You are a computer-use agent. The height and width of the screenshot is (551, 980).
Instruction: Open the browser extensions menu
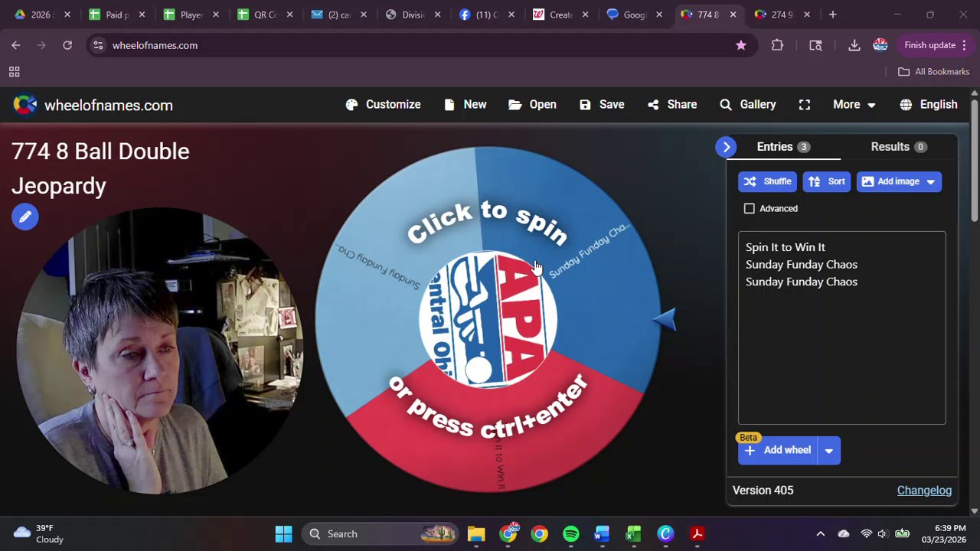[777, 45]
